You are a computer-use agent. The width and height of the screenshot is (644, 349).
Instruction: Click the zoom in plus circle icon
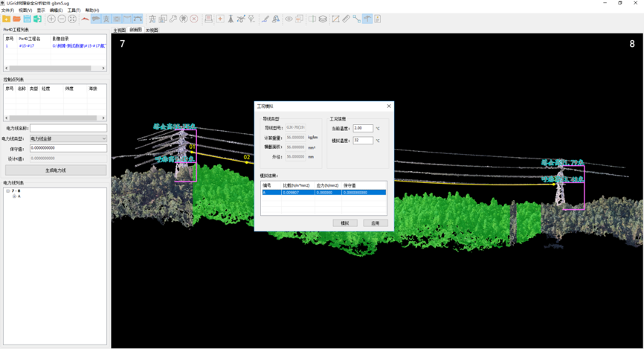[x=51, y=19]
